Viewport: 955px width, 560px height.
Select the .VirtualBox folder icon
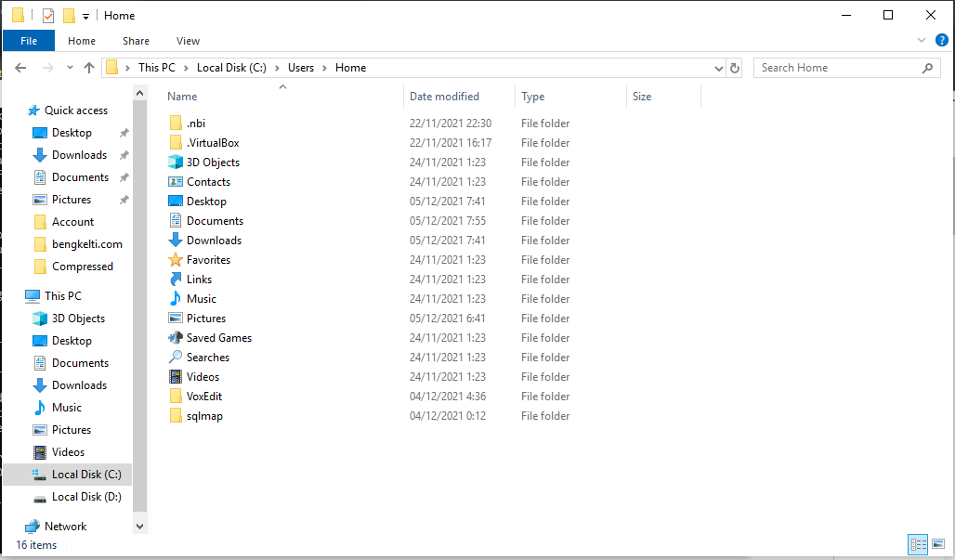(x=176, y=142)
